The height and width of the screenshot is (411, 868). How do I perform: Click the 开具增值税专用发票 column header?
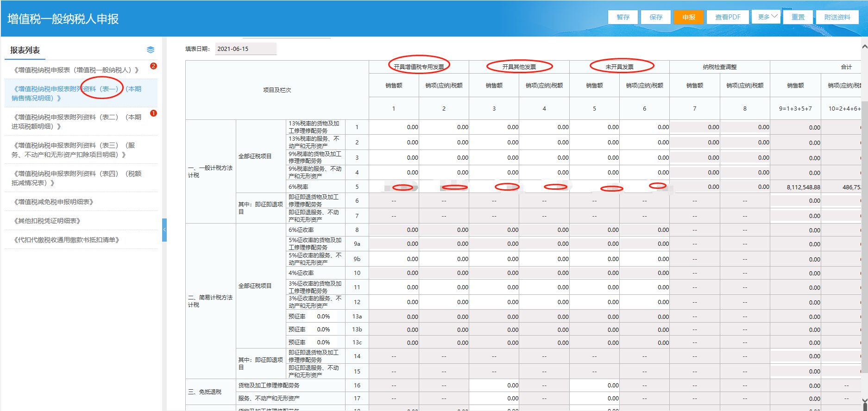pyautogui.click(x=419, y=67)
